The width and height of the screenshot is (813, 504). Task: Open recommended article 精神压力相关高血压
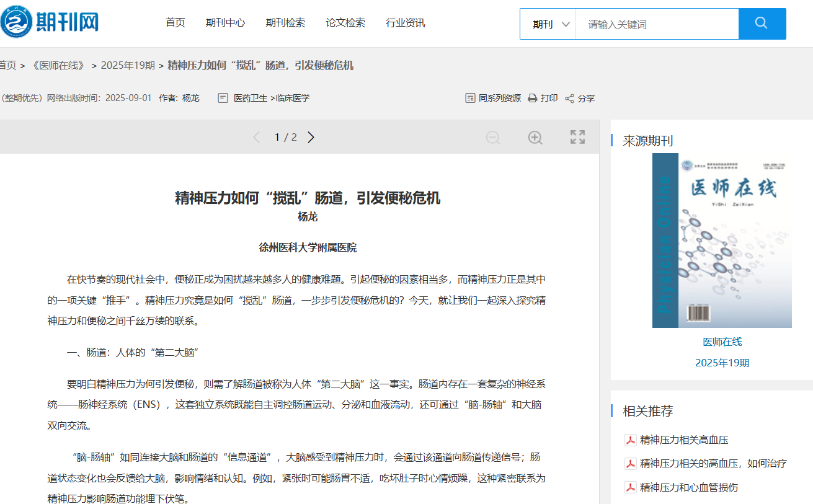(x=683, y=440)
